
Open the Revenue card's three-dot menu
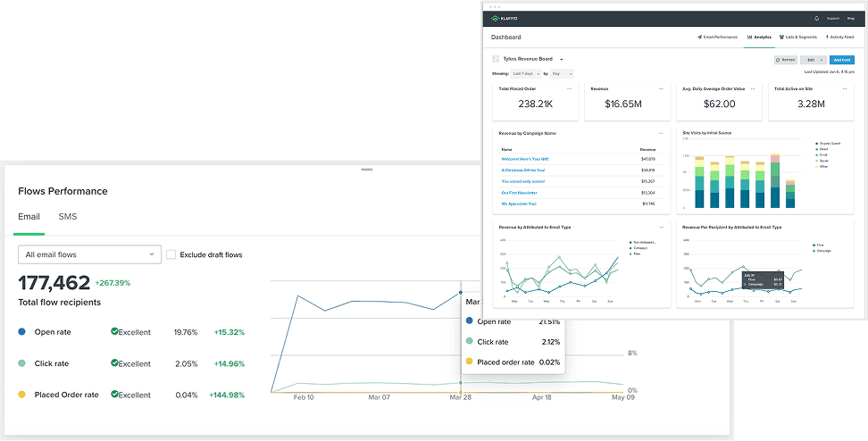tap(661, 88)
